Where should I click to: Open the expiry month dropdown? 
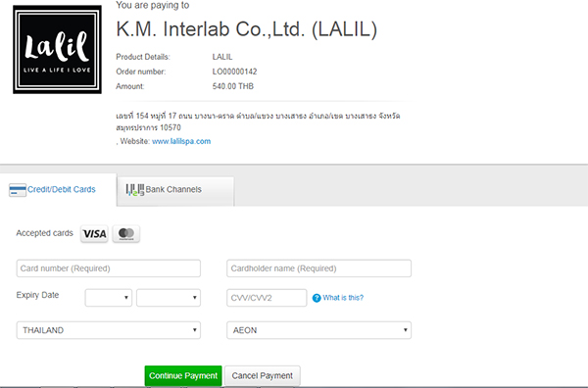[109, 298]
